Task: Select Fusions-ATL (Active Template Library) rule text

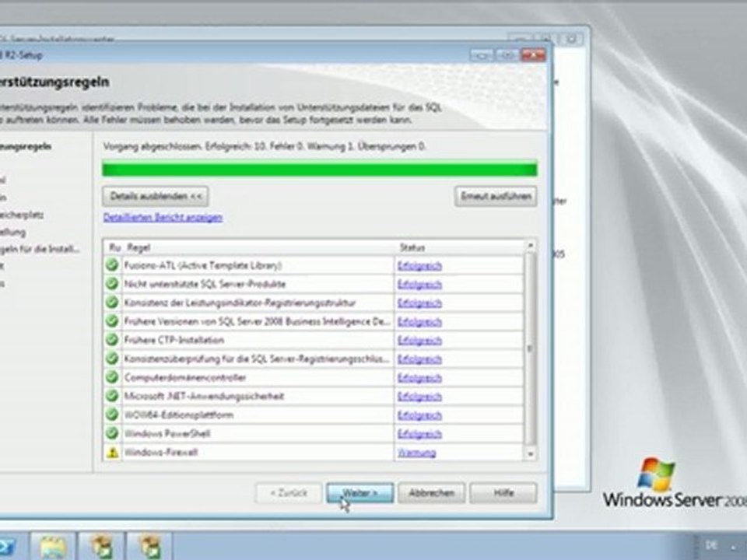Action: click(x=203, y=265)
